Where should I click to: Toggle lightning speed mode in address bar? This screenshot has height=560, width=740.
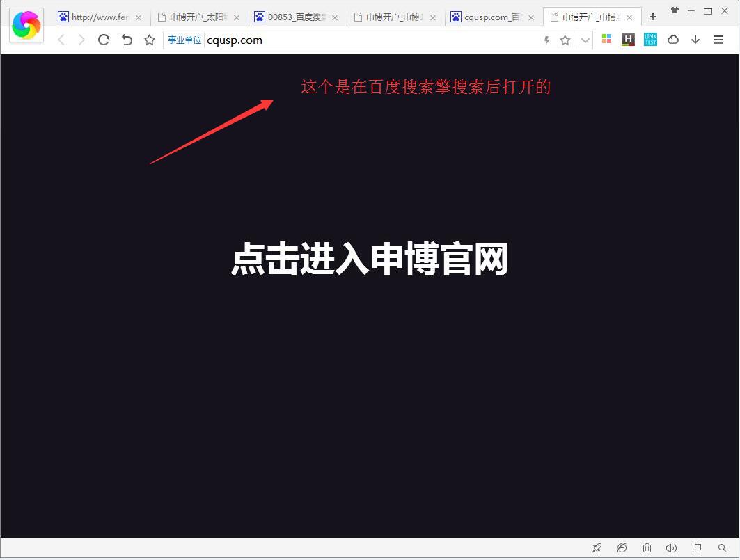click(546, 40)
